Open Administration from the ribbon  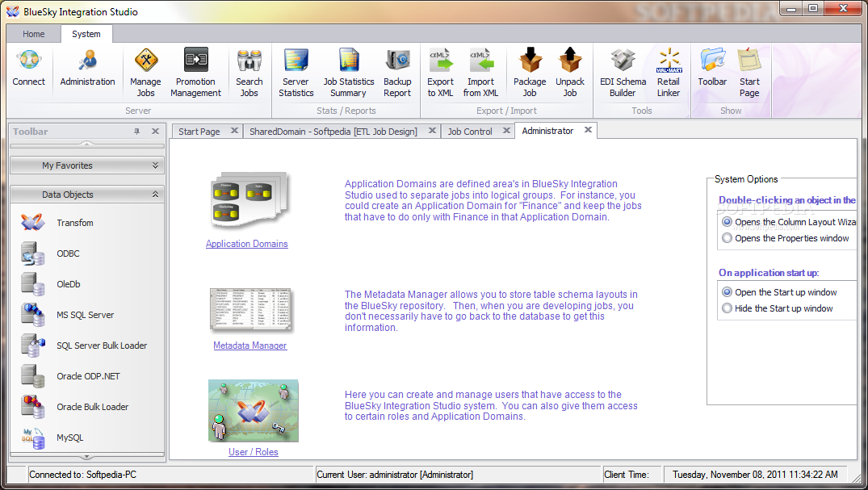87,68
